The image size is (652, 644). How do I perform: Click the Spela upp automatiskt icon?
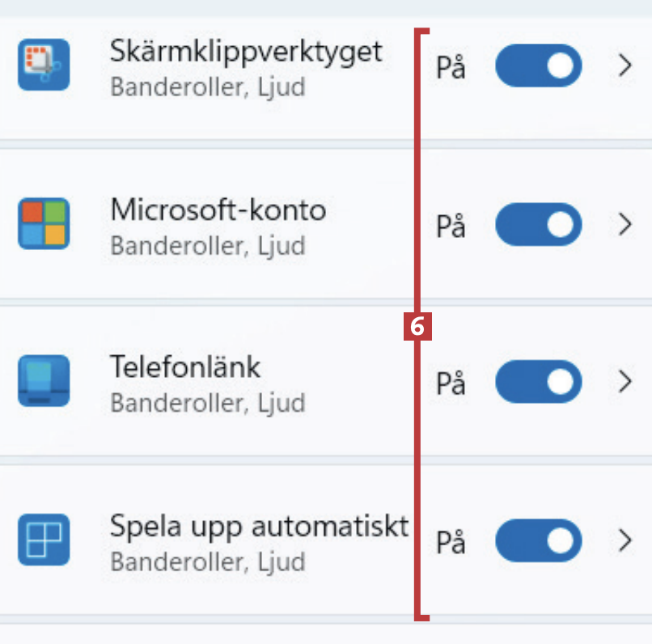(x=44, y=540)
